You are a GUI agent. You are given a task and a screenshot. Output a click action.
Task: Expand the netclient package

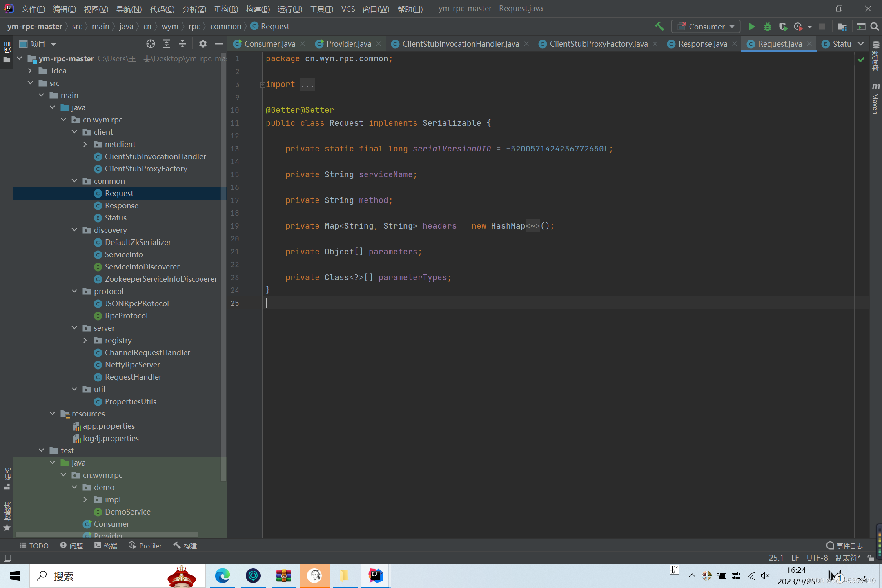point(85,144)
